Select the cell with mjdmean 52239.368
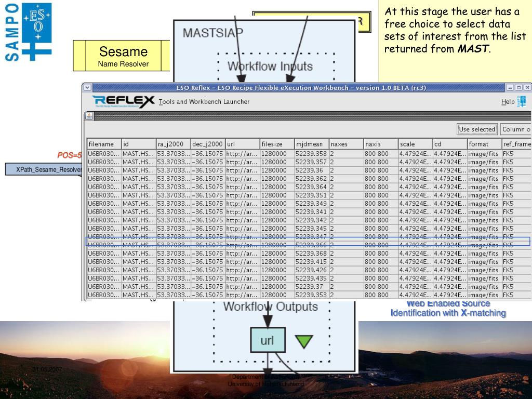Screen dimensions: 532x399 [x=312, y=254]
